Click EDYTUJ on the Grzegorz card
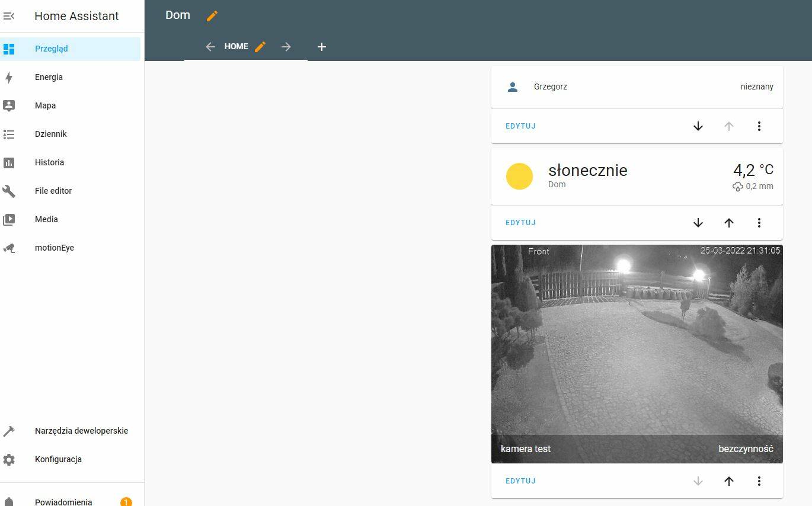This screenshot has width=812, height=506. (x=520, y=126)
